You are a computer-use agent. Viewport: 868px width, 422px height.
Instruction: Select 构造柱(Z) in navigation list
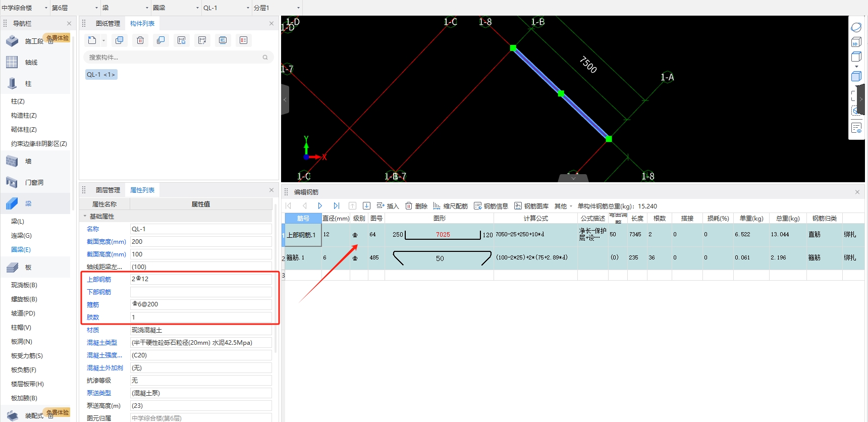point(24,116)
